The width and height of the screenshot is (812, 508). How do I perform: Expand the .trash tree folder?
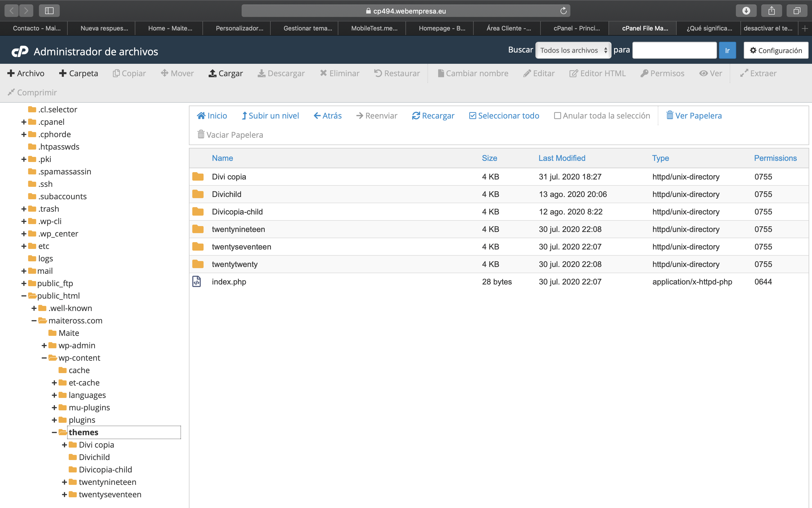[x=24, y=209]
